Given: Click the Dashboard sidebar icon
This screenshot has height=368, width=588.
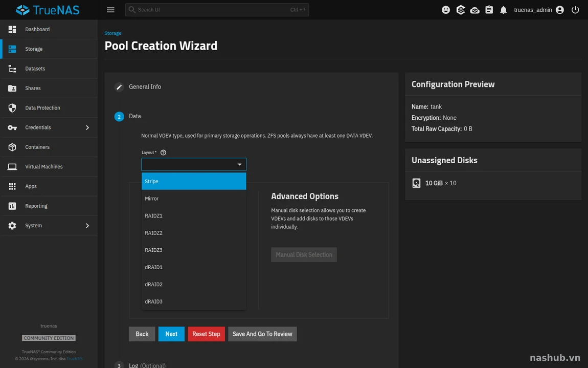Looking at the screenshot, I should (12, 29).
